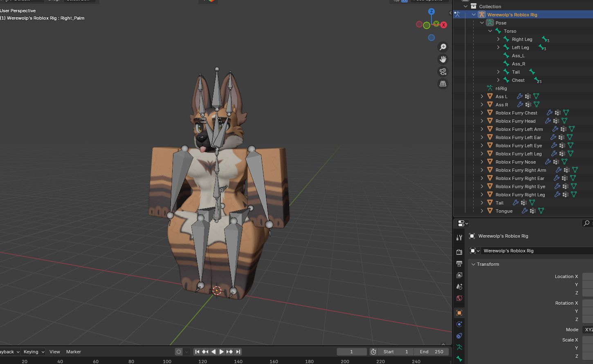Viewport: 593px width, 364px height.
Task: Collapse the Torso bone
Action: pyautogui.click(x=490, y=31)
